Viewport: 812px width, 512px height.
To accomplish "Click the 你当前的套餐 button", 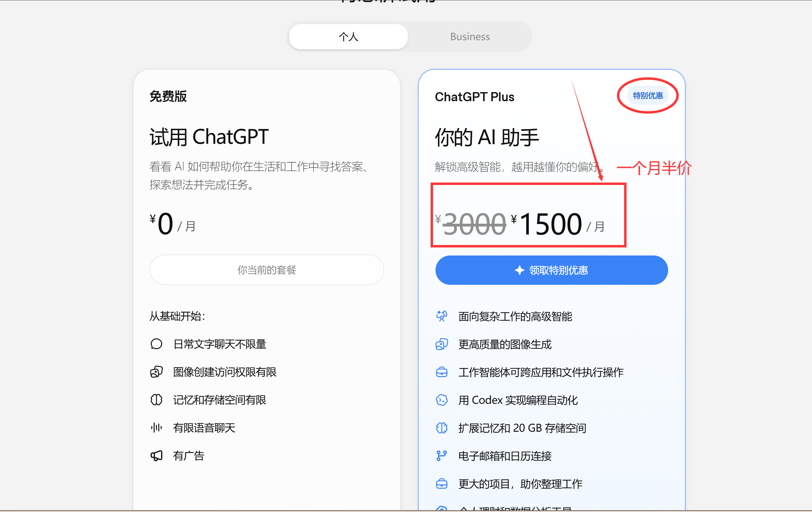I will point(267,270).
